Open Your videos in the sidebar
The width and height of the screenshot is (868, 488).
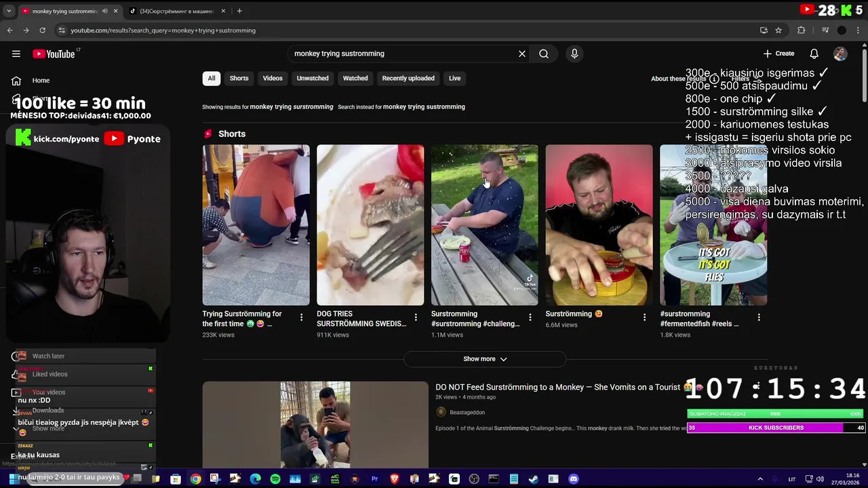(49, 392)
